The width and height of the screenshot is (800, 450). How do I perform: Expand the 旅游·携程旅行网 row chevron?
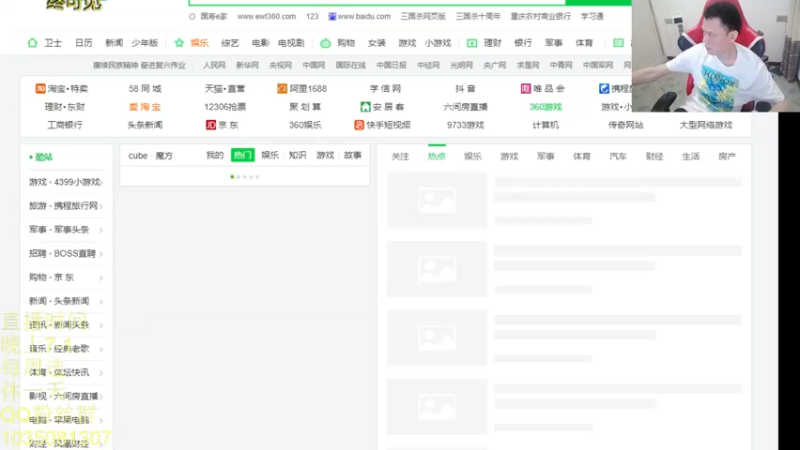click(101, 207)
